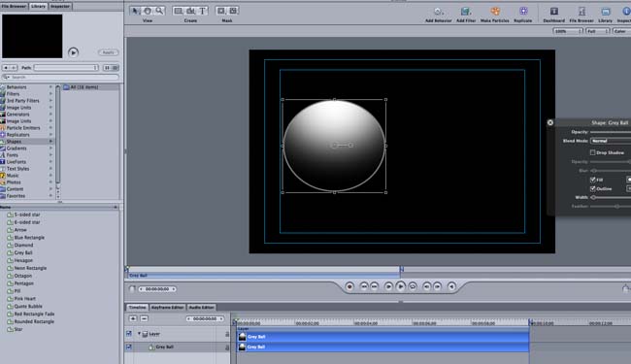The height and width of the screenshot is (364, 631).
Task: Select the rectangle mask tool
Action: [x=221, y=11]
